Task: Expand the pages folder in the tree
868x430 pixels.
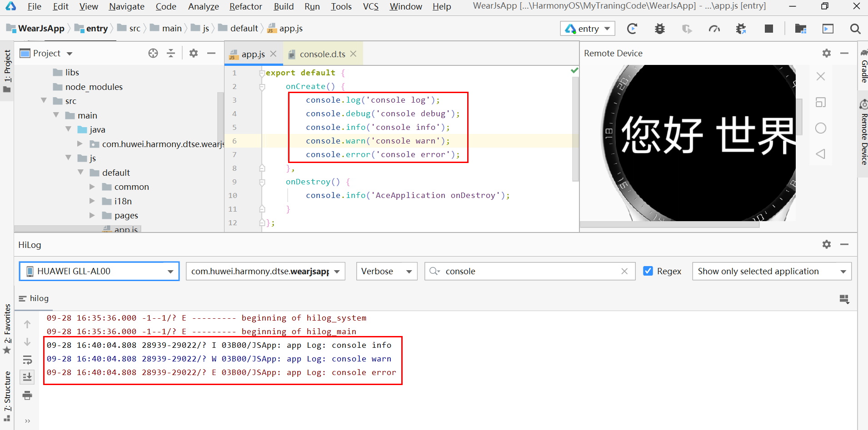Action: click(x=92, y=215)
